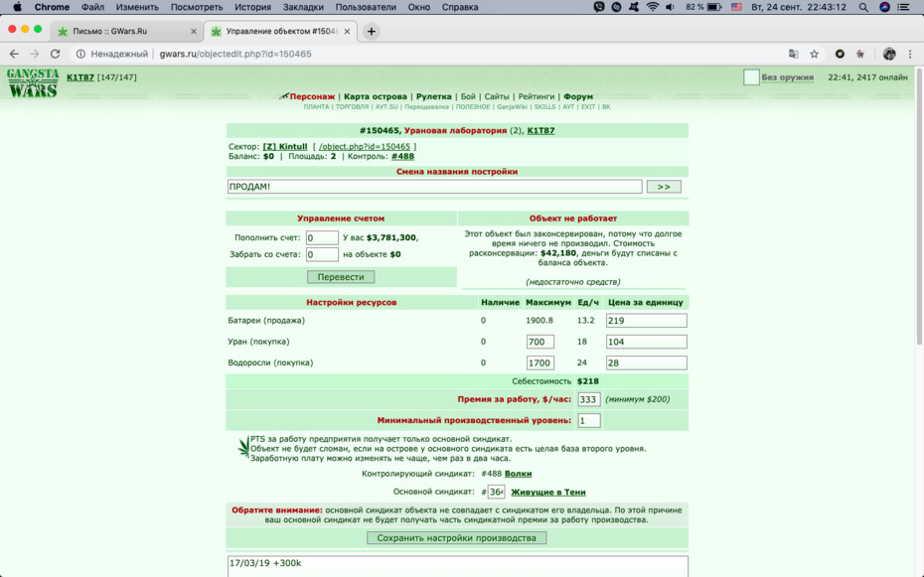Open the Рулетка link
This screenshot has width=924, height=577.
click(x=434, y=96)
